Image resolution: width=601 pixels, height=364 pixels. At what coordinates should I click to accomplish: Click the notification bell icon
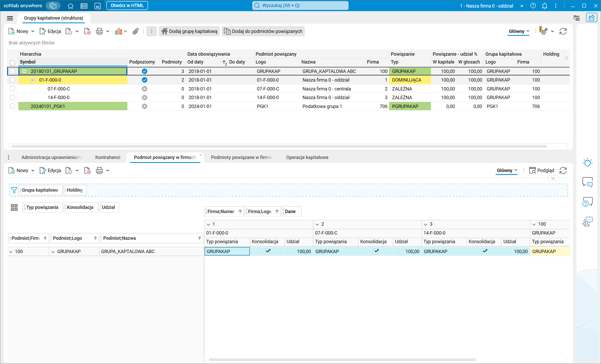[x=544, y=6]
